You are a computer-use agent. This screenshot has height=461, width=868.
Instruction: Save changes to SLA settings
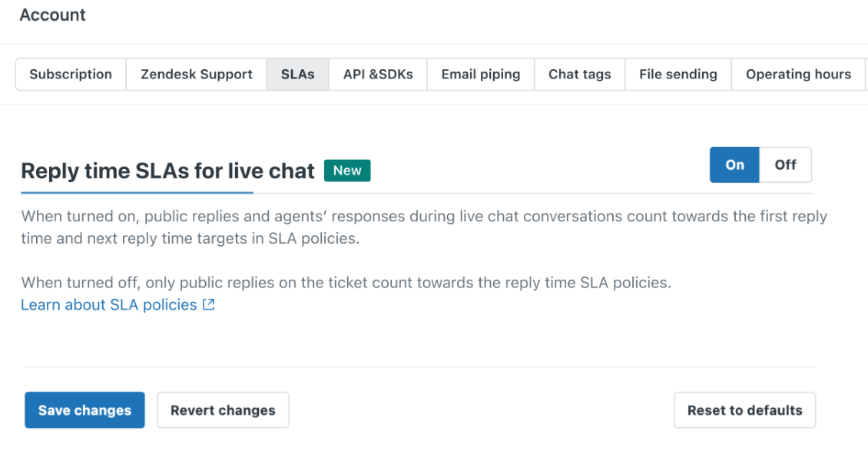(x=84, y=410)
